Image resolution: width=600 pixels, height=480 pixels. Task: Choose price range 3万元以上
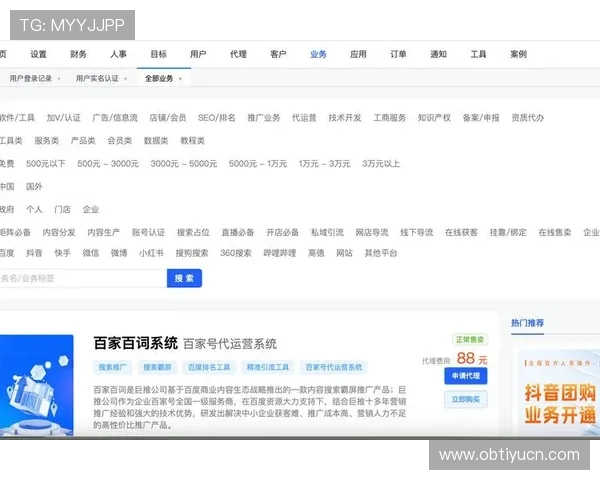[381, 164]
